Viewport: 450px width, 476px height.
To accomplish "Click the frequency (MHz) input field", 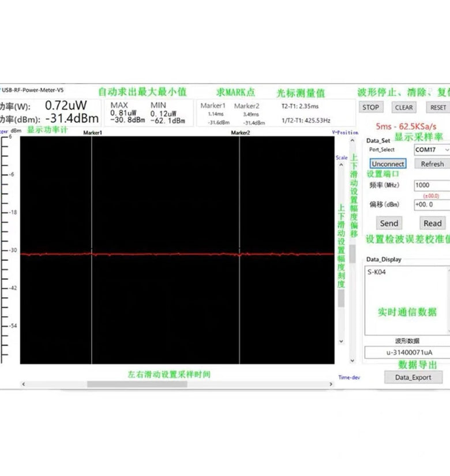I will 432,185.
